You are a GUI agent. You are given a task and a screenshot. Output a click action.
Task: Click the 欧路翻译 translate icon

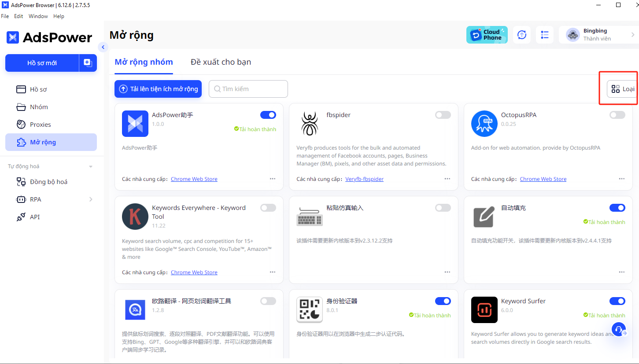[135, 310]
